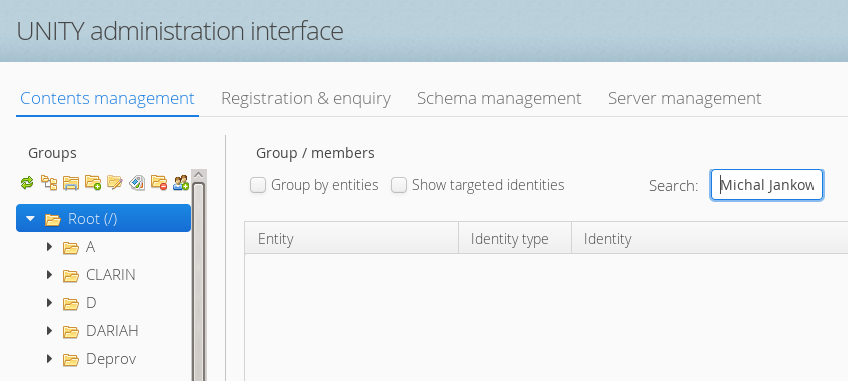The height and width of the screenshot is (381, 848).
Task: Open the Schema management tab
Action: pos(499,98)
